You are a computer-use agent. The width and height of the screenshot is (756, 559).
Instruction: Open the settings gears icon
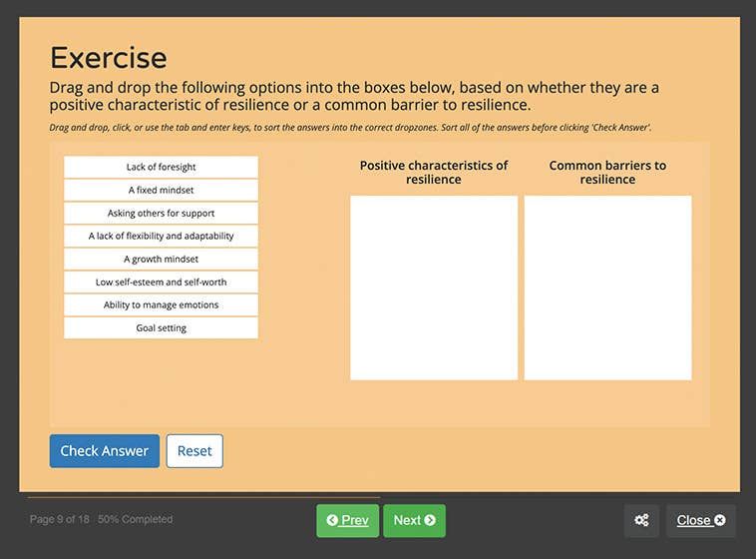coord(641,520)
